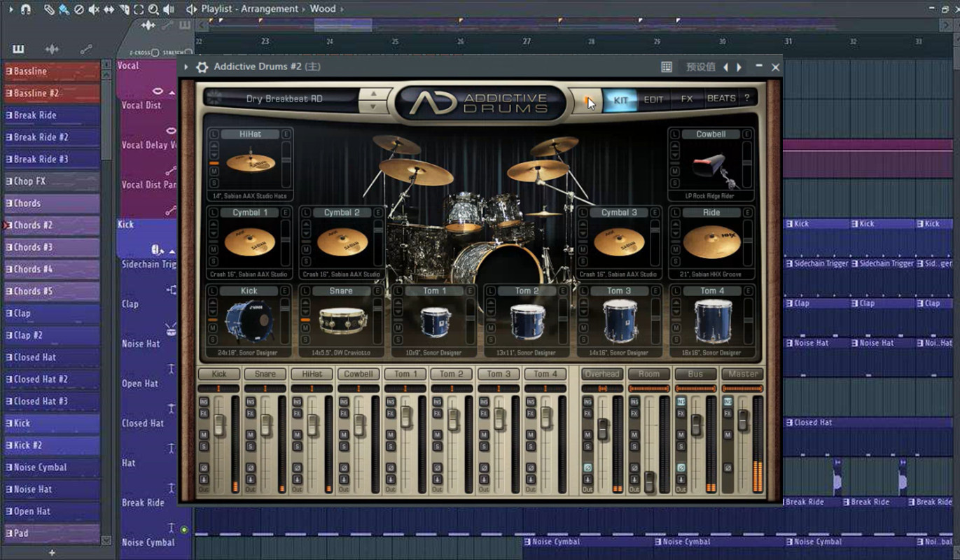
Task: Select the Slip tool (double arrows)
Action: (109, 9)
